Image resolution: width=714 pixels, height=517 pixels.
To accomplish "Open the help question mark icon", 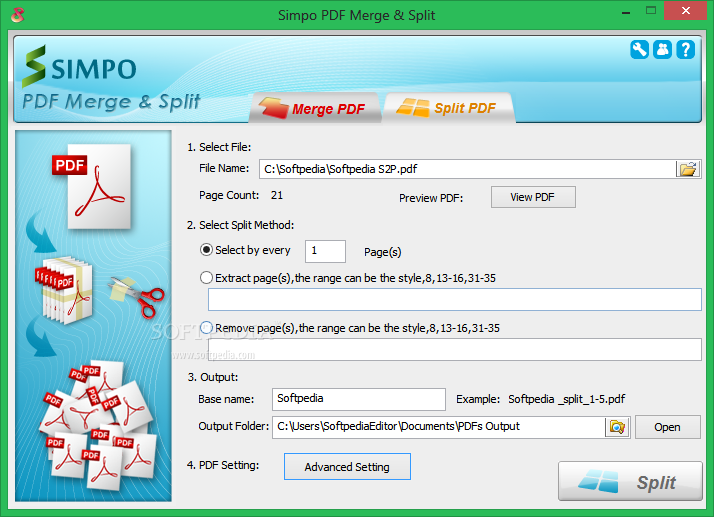I will click(x=685, y=49).
